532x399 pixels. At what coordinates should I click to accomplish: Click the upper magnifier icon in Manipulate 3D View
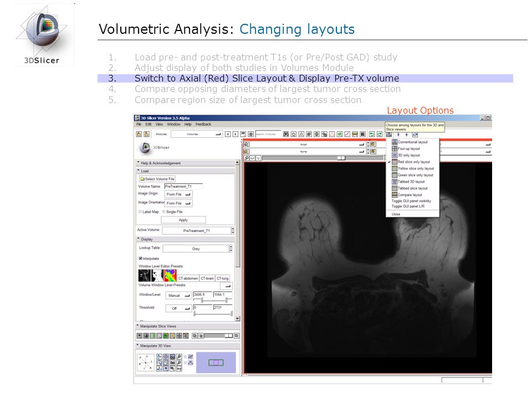pyautogui.click(x=179, y=356)
